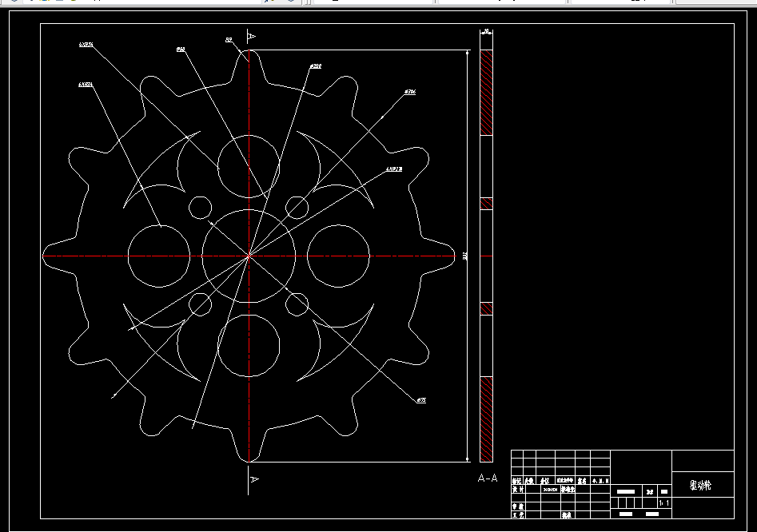Select the section arrow marker "A" above the sprocket

point(252,36)
